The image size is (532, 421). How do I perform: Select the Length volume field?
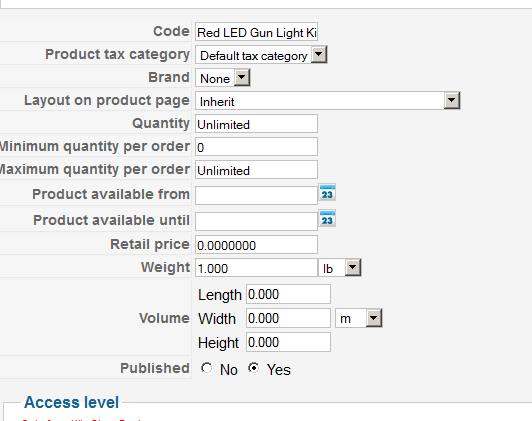[288, 294]
